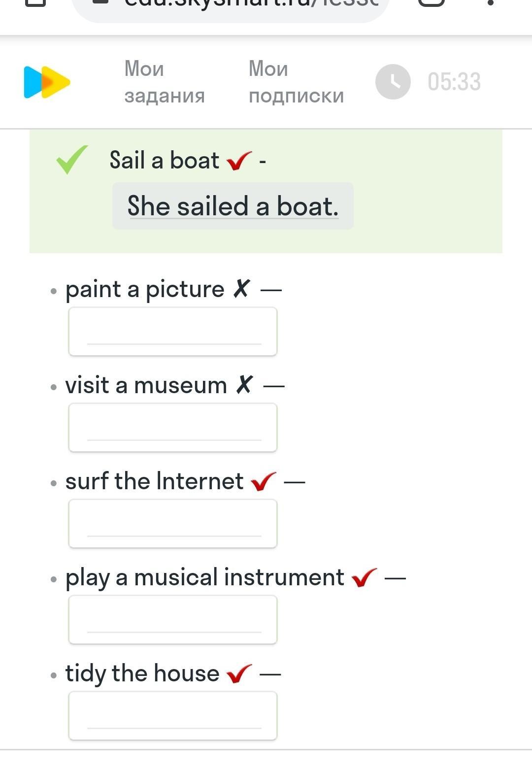Click the clock timer icon

[393, 82]
